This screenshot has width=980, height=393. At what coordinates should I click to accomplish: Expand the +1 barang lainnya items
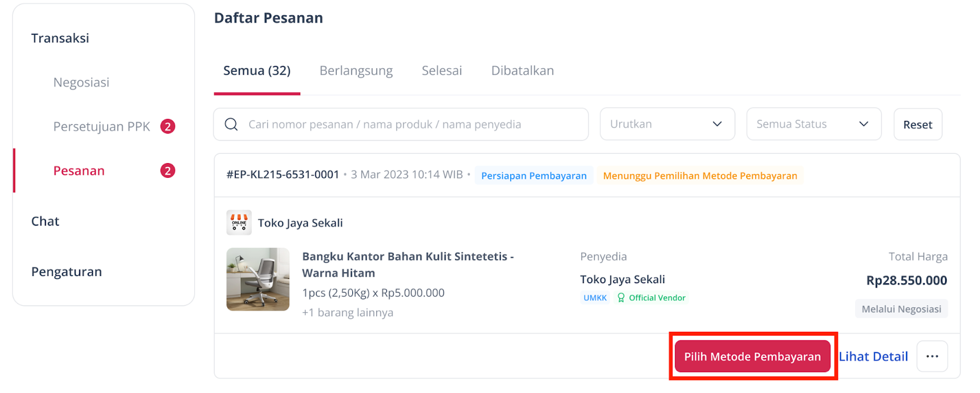click(x=347, y=312)
